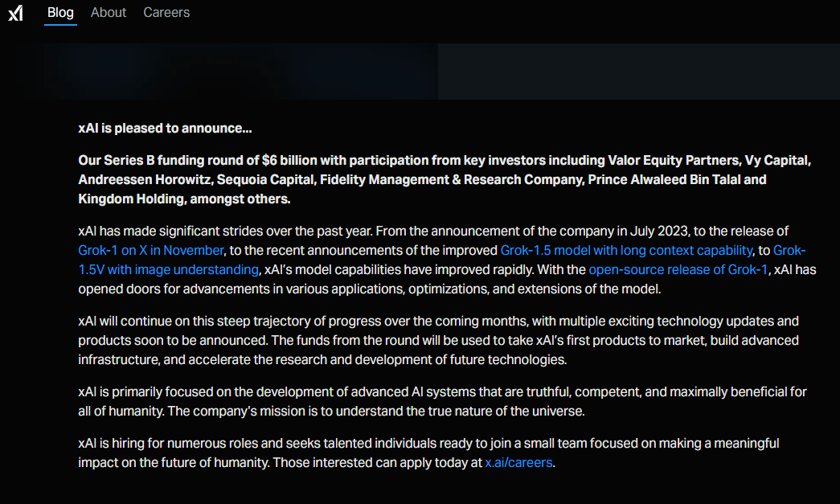Open the Blog tab
This screenshot has height=504, width=840.
[x=60, y=12]
